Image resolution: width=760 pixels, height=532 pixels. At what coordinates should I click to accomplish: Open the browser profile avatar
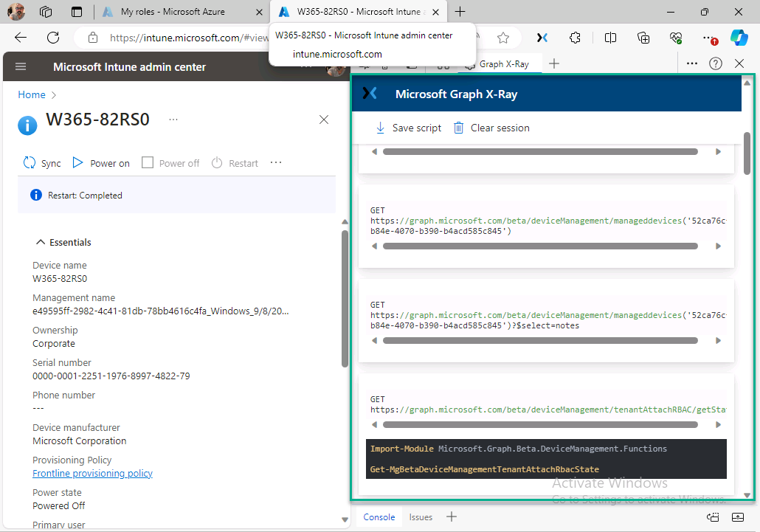tap(16, 12)
